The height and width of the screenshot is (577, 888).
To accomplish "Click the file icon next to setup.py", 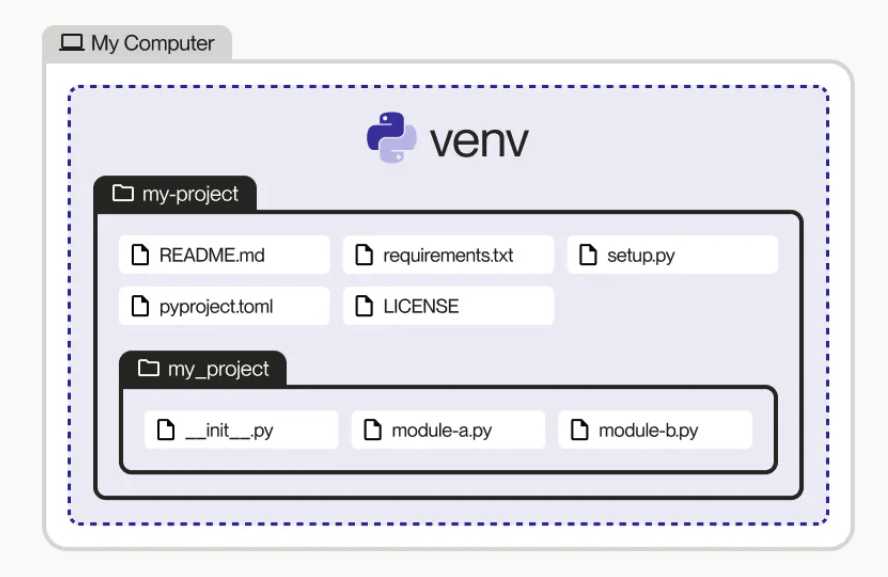I will [x=588, y=255].
